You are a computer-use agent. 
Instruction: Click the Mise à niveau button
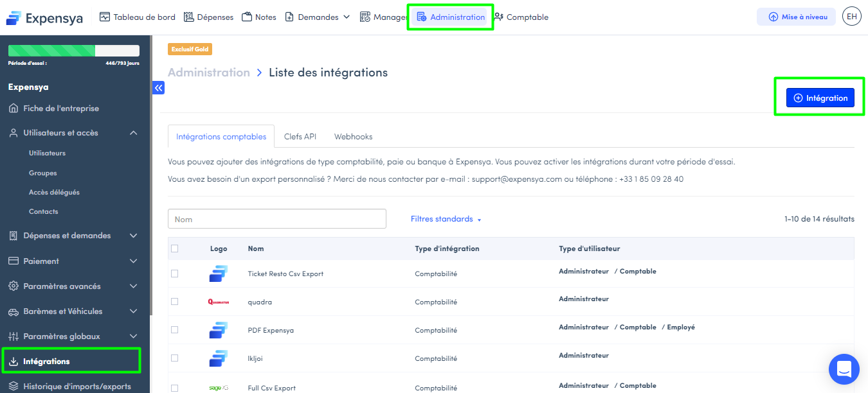pyautogui.click(x=796, y=17)
